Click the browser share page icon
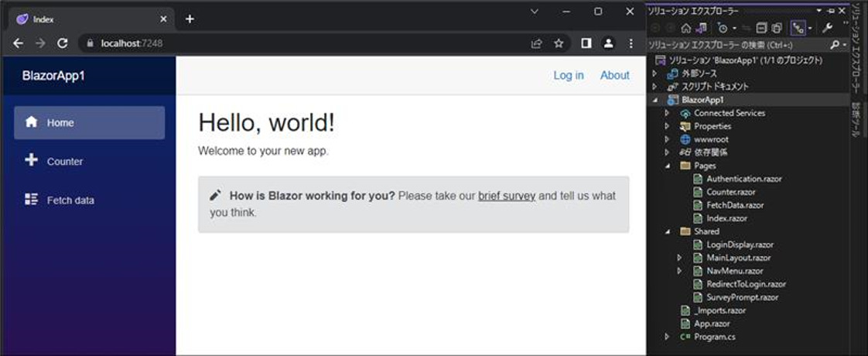Screen dimensions: 868x356 point(536,43)
